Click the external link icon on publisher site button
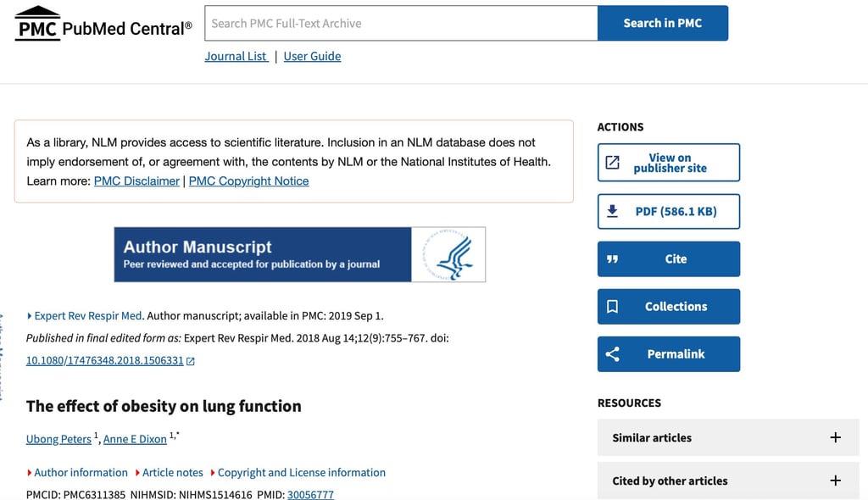The image size is (868, 500). click(x=612, y=163)
